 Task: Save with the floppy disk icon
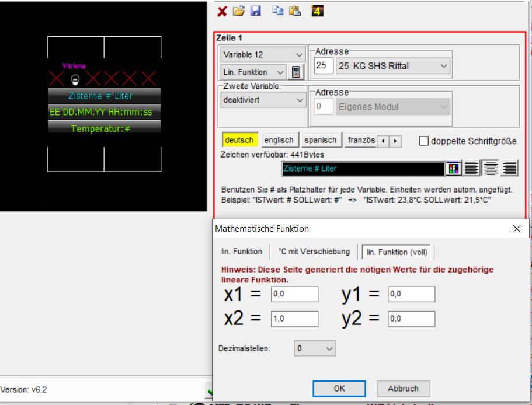255,11
